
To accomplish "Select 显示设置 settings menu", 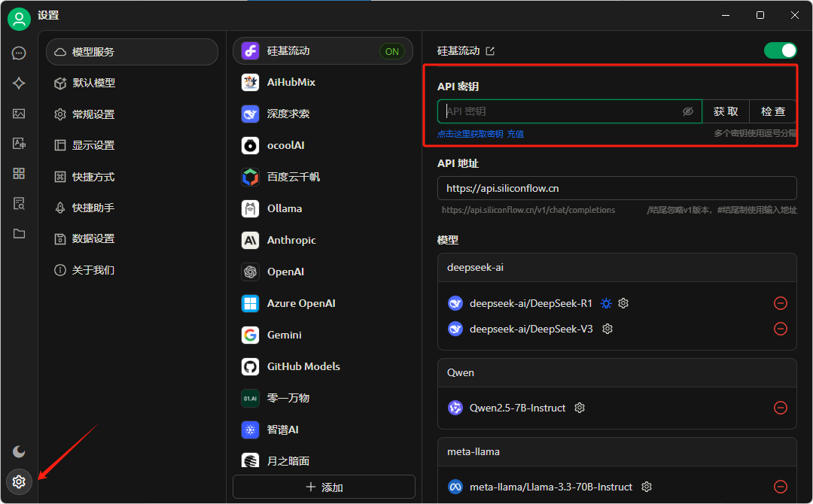I will coord(132,145).
